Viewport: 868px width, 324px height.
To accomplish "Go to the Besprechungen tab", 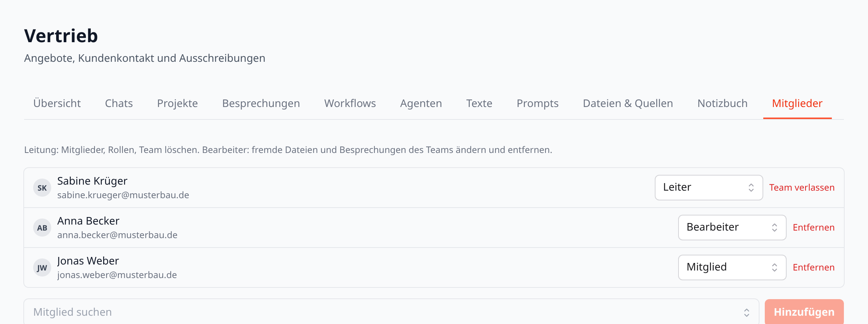I will pos(261,103).
